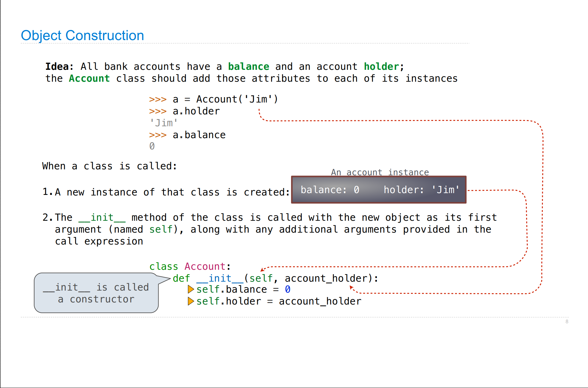This screenshot has width=588, height=388.
Task: Click the a = Account('Jim') code line
Action: [x=213, y=99]
